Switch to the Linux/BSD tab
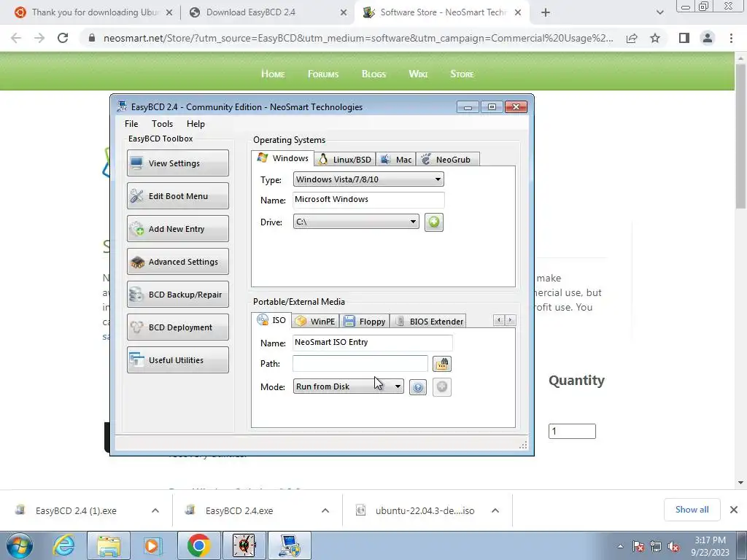747x560 pixels. coord(345,160)
